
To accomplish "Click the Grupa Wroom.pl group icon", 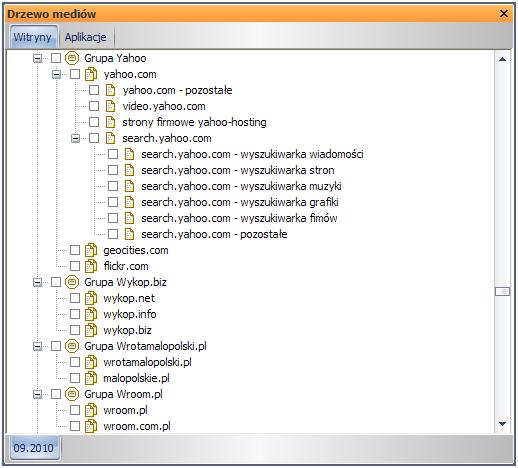I will (72, 394).
